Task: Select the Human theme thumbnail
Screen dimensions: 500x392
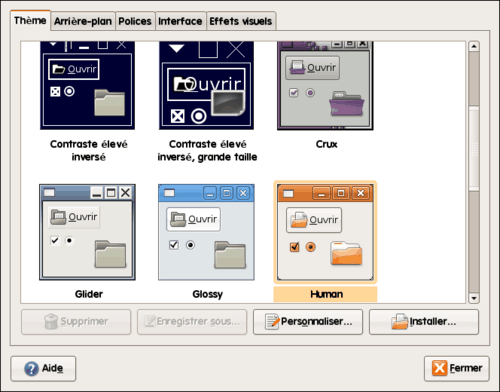Action: (325, 232)
